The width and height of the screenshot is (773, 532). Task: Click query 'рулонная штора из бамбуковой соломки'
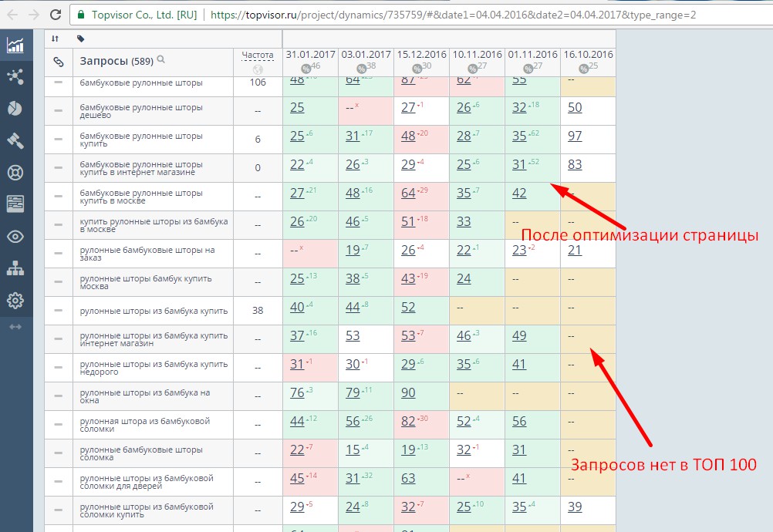[145, 425]
